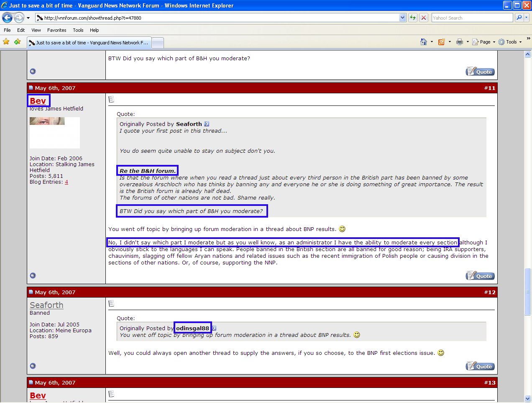Open the Tools command bar menu with gear
Viewport: 532px width, 403px height.
point(510,42)
